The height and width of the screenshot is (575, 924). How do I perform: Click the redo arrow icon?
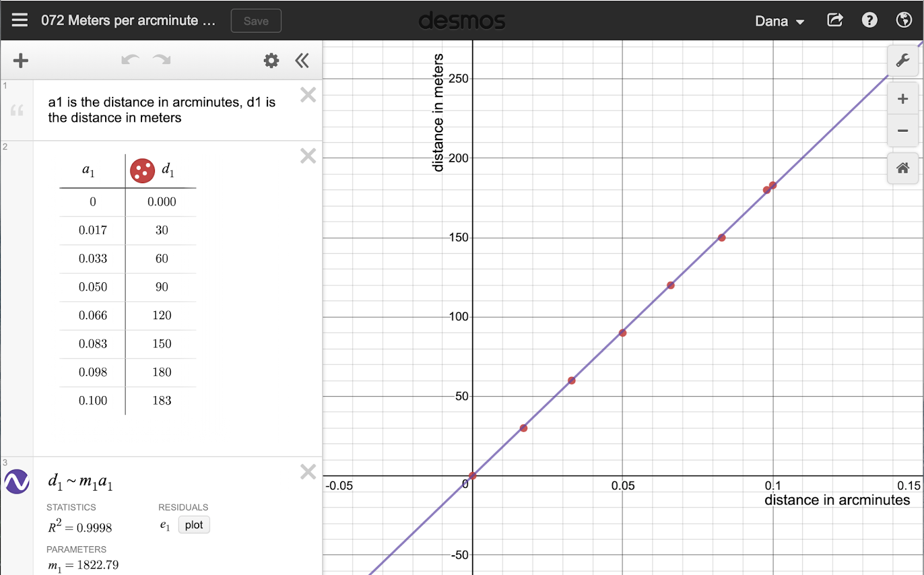click(162, 60)
